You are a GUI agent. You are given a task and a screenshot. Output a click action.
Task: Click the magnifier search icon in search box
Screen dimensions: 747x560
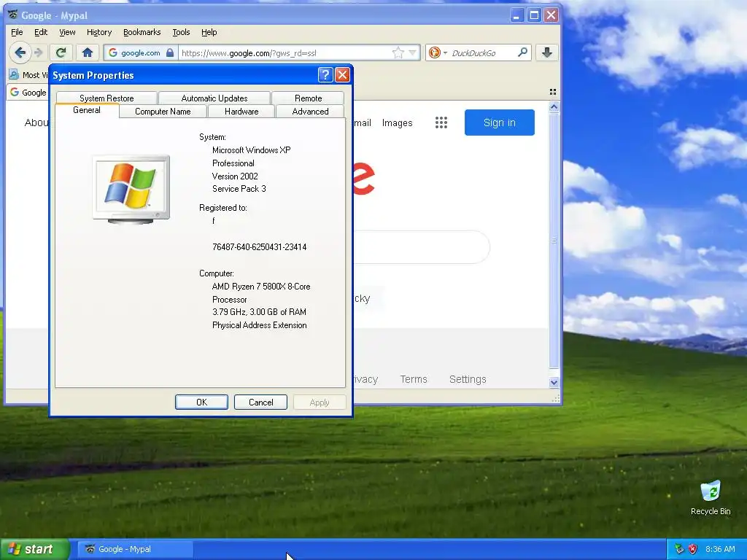(522, 52)
